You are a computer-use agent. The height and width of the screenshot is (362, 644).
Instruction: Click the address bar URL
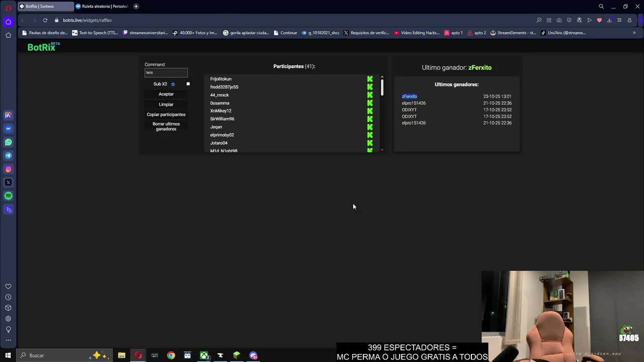click(x=87, y=20)
